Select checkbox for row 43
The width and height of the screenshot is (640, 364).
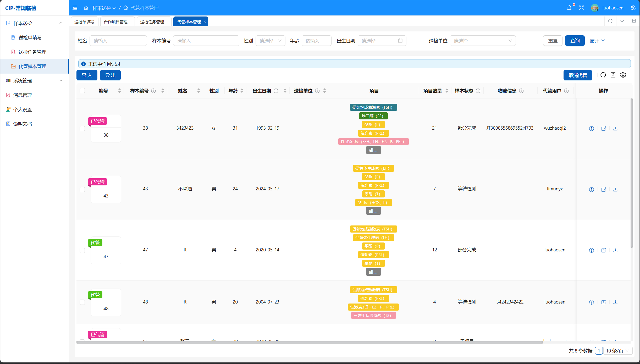82,189
